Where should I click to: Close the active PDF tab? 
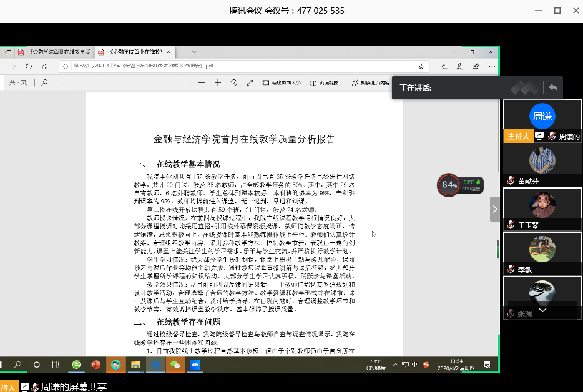[169, 52]
